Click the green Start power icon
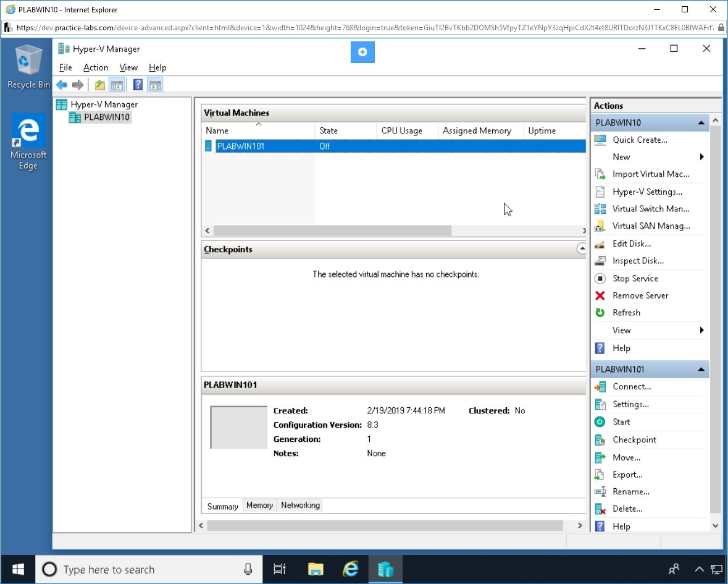The width and height of the screenshot is (728, 584). (600, 422)
